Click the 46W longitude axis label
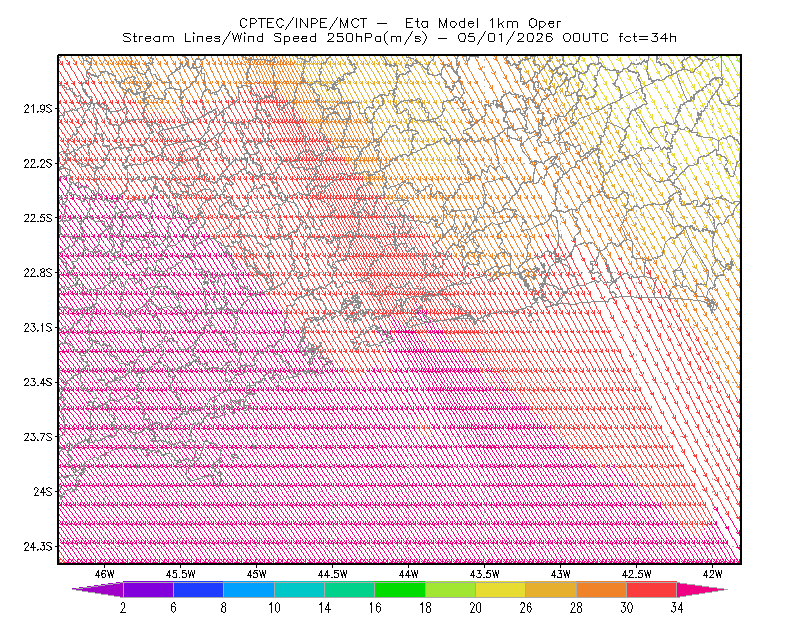Viewport: 800px width, 618px height. pos(105,574)
